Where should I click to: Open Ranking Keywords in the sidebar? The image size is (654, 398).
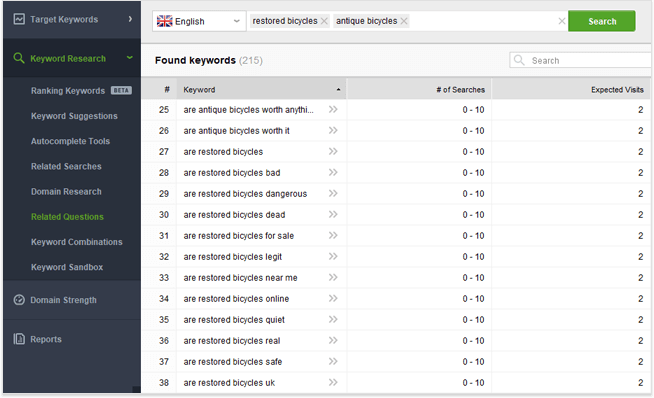[68, 91]
